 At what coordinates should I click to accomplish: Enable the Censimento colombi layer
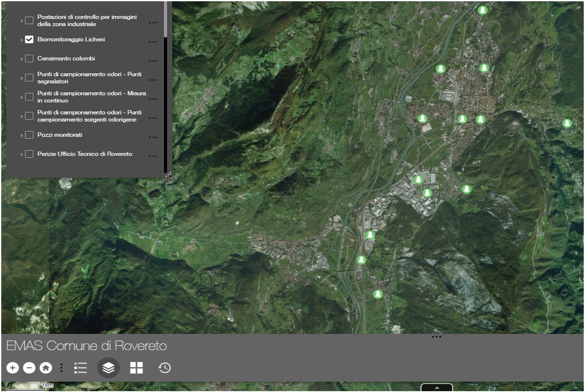click(29, 59)
